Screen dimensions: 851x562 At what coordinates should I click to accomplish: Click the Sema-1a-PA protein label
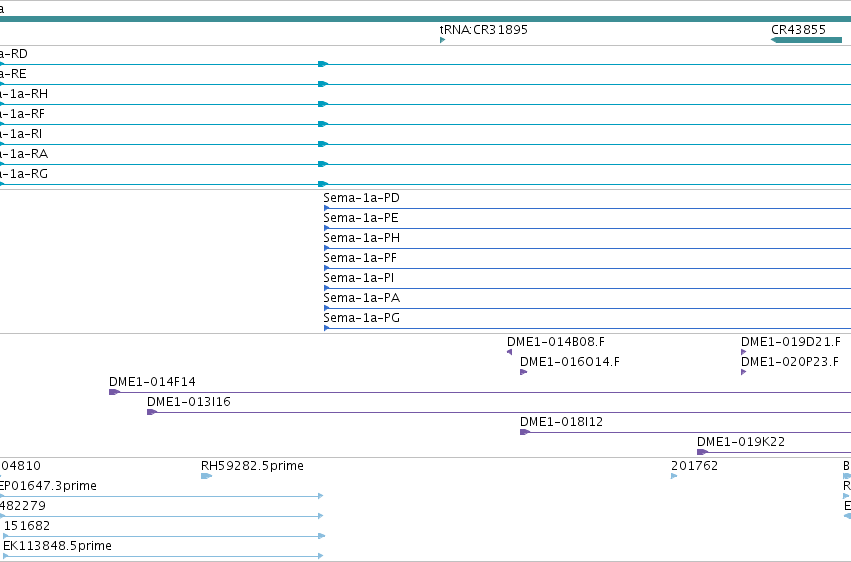click(x=361, y=298)
